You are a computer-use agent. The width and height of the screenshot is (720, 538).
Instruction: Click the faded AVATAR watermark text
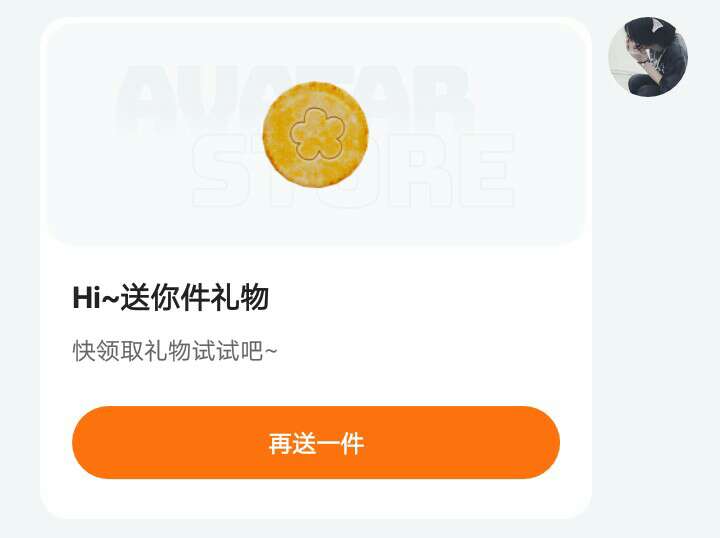click(x=294, y=97)
